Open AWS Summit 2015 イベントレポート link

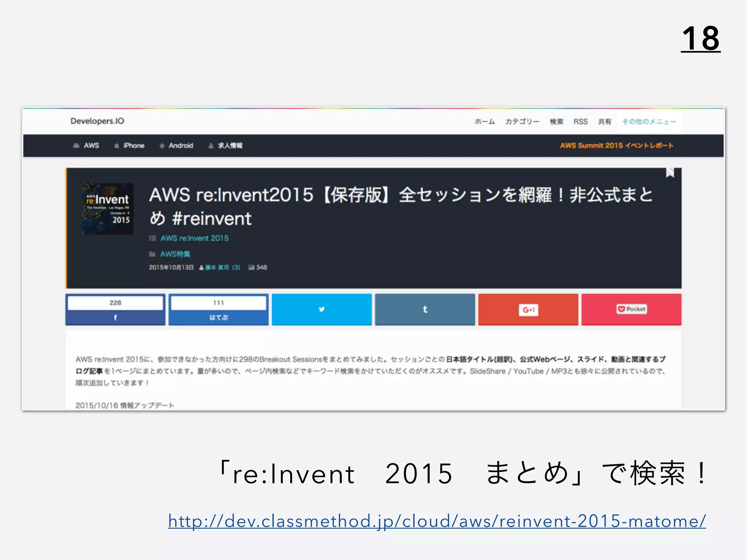pyautogui.click(x=616, y=145)
